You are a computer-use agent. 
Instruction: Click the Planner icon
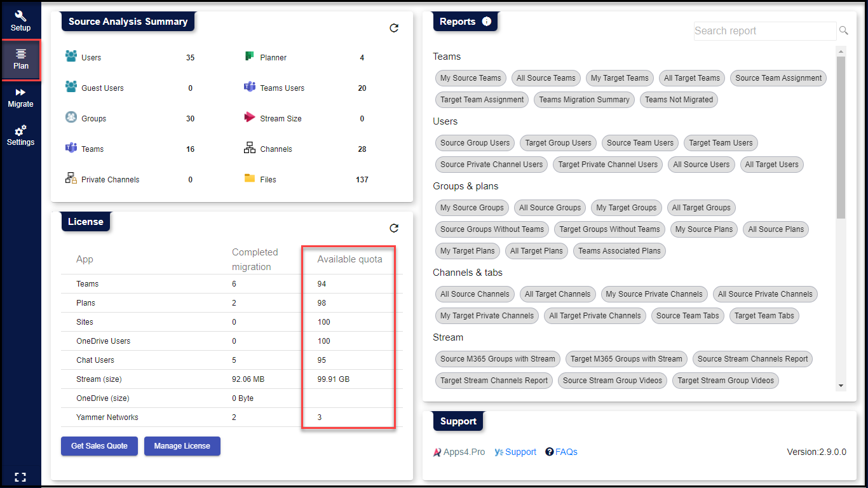250,57
